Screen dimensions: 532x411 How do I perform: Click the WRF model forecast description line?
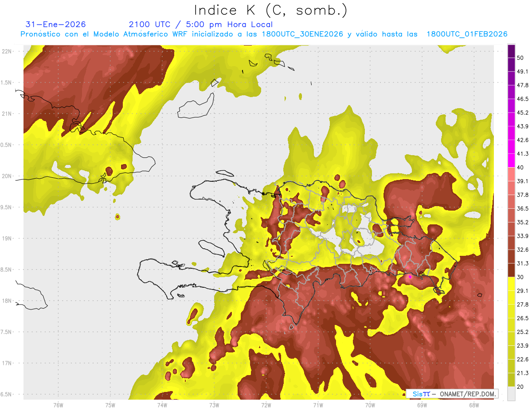(x=264, y=34)
